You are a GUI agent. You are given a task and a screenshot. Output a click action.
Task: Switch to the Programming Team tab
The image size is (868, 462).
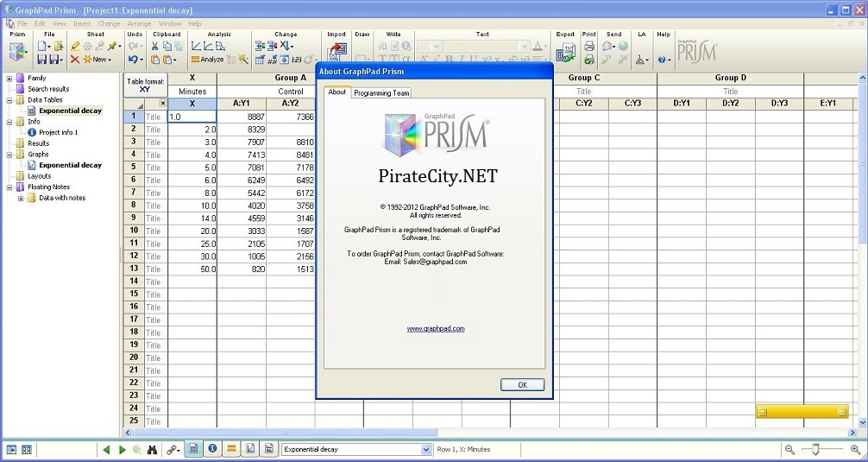[x=381, y=93]
